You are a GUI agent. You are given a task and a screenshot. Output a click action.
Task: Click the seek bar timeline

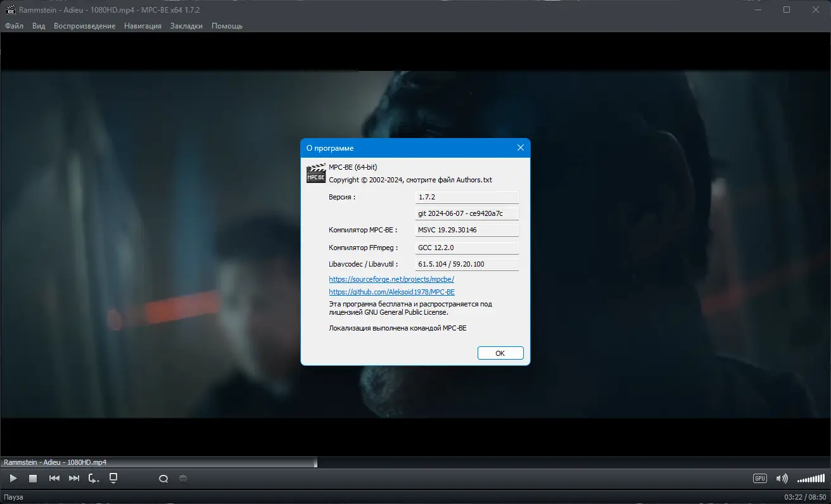(x=415, y=462)
